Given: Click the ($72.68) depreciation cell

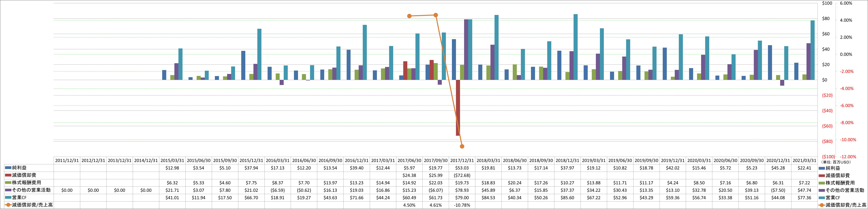Looking at the screenshot, I should pos(462,175).
